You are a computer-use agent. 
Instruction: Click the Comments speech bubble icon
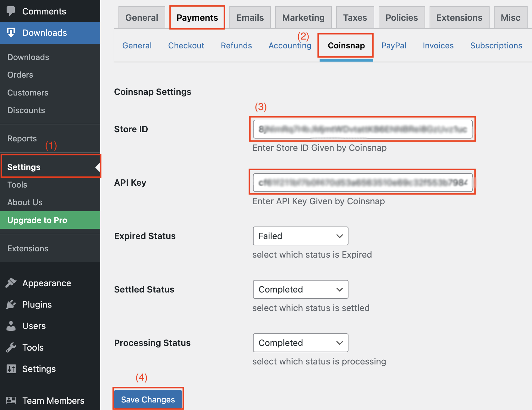coord(11,11)
